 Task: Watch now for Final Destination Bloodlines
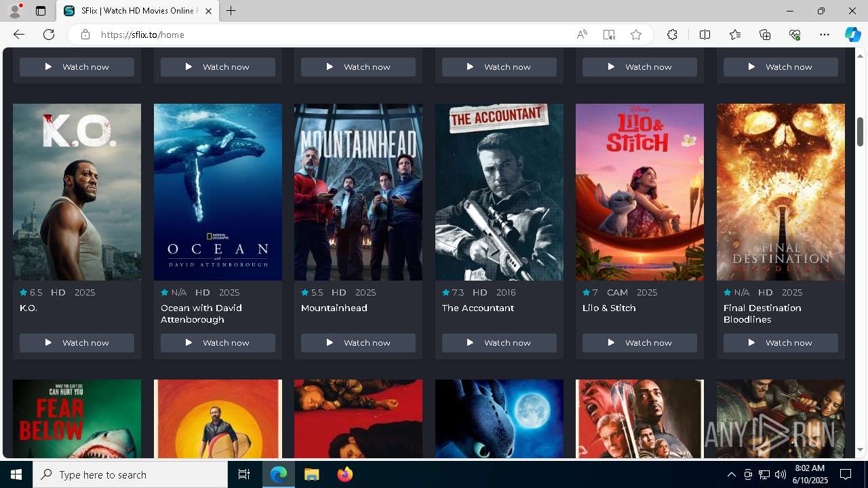781,343
